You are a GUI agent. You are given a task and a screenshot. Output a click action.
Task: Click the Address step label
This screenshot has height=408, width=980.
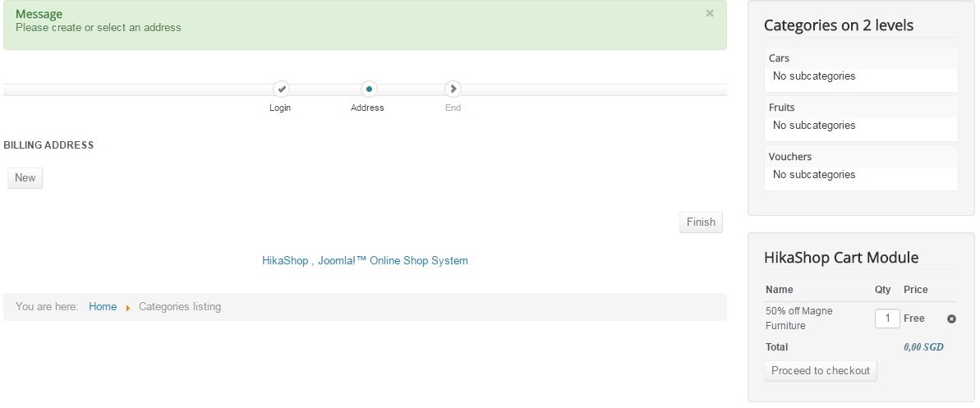point(367,108)
